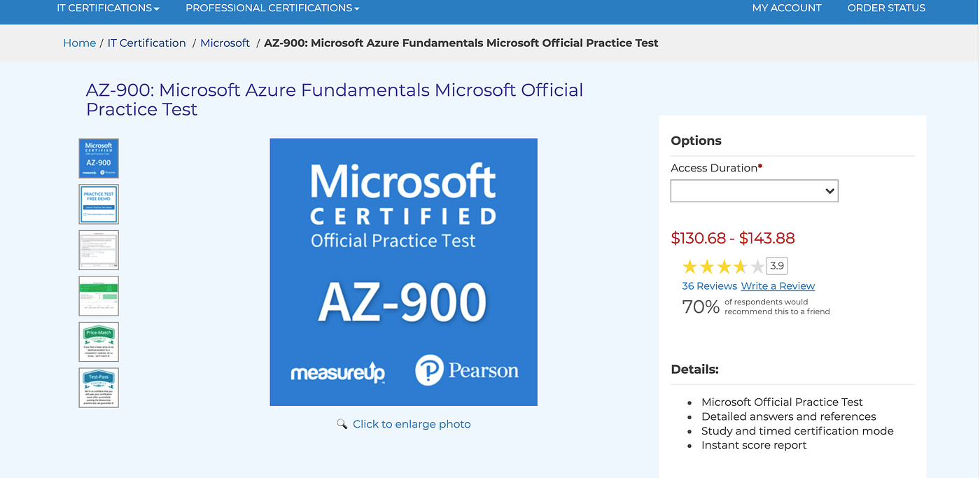Click the Home breadcrumb link
Viewport: 980px width, 478px height.
[x=79, y=43]
